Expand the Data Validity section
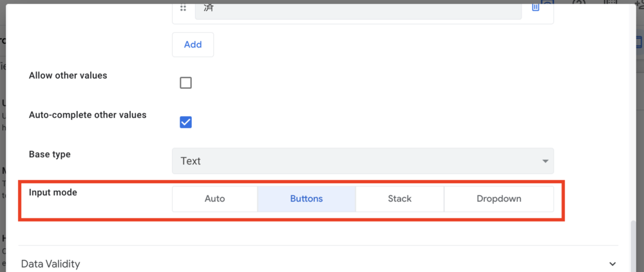 [x=50, y=264]
